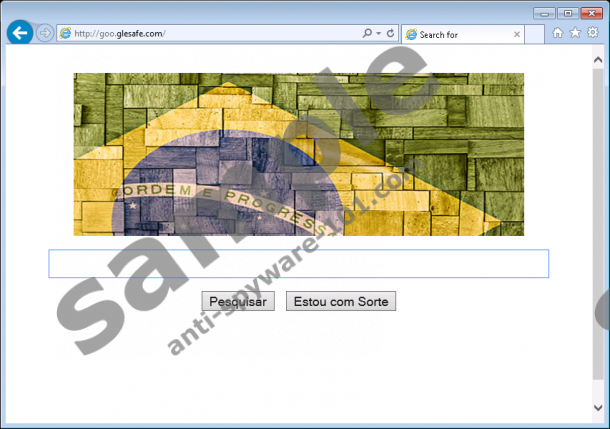Open the Tools gear menu
The image size is (610, 429).
(x=592, y=33)
